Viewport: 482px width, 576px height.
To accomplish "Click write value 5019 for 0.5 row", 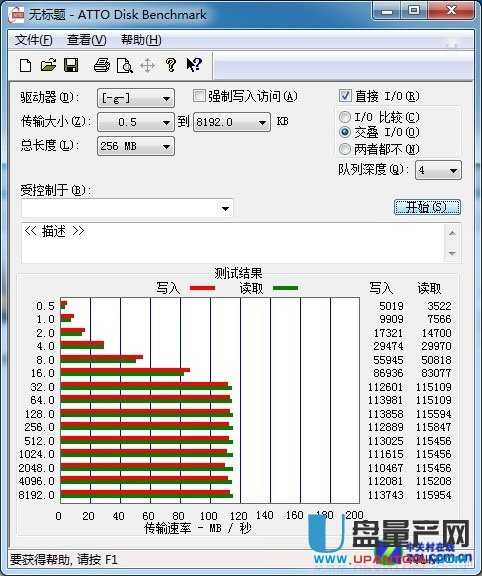I will (391, 306).
